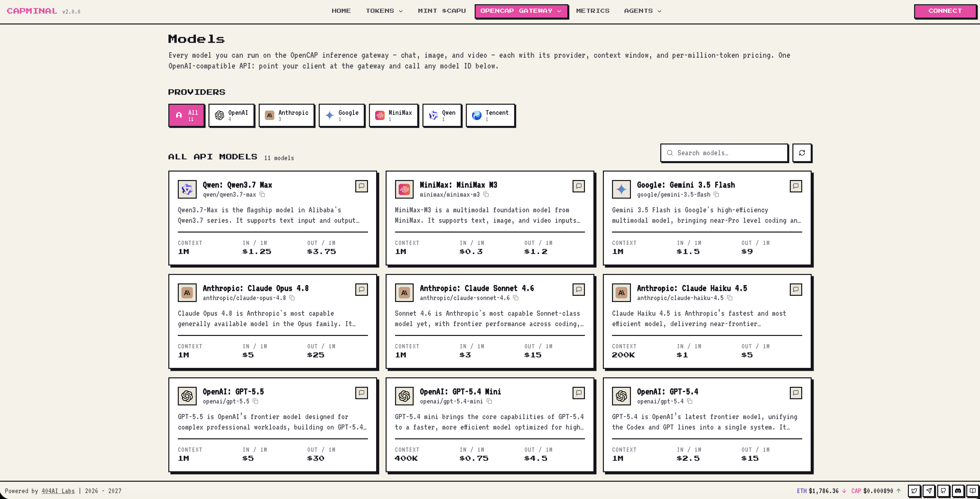Open chat for OpenAI GPT-5.4 model

click(796, 393)
